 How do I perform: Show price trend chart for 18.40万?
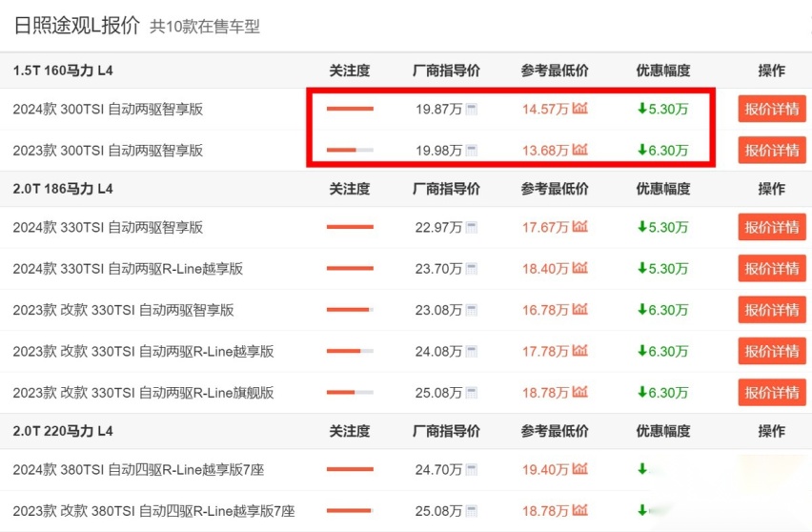click(580, 268)
